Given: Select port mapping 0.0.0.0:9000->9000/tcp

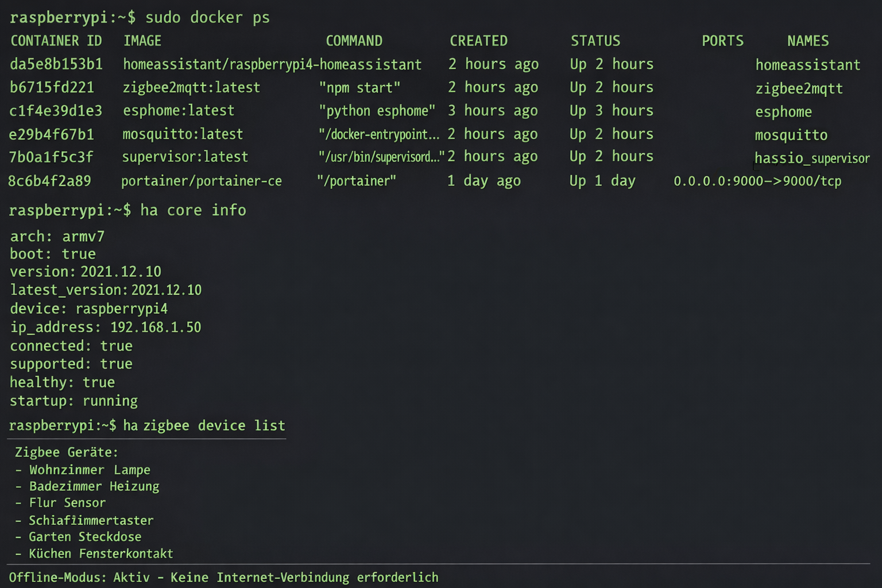Looking at the screenshot, I should point(757,181).
